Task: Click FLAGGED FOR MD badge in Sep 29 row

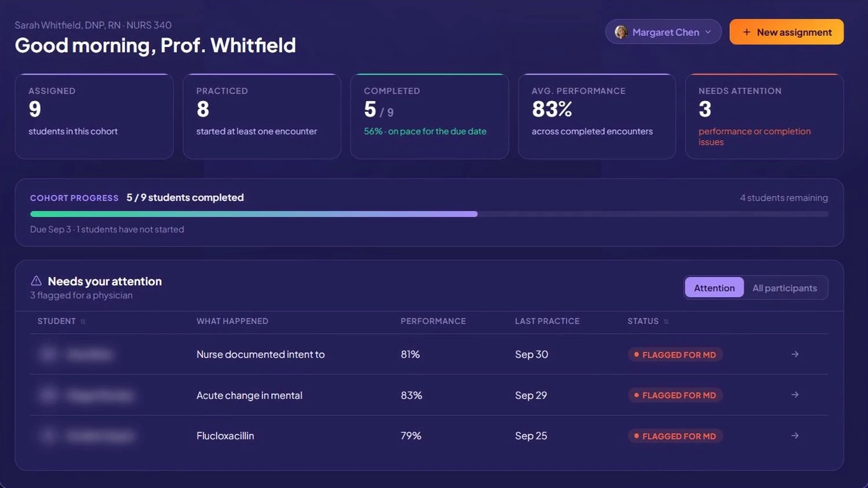Action: [x=675, y=395]
